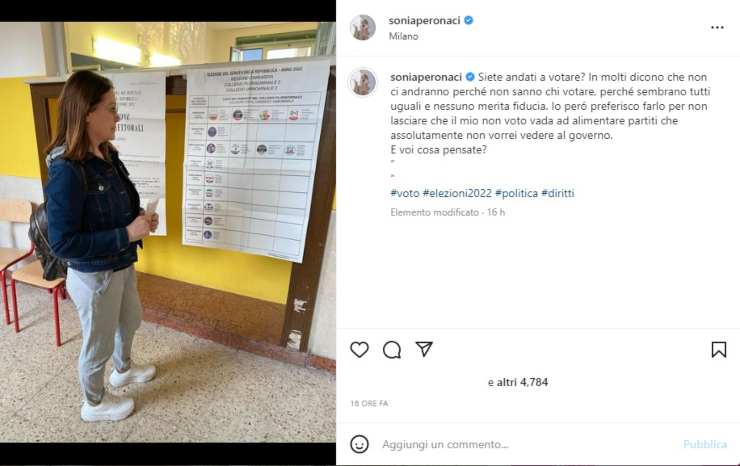Open the #elezioni2022 hashtag

[x=457, y=193]
